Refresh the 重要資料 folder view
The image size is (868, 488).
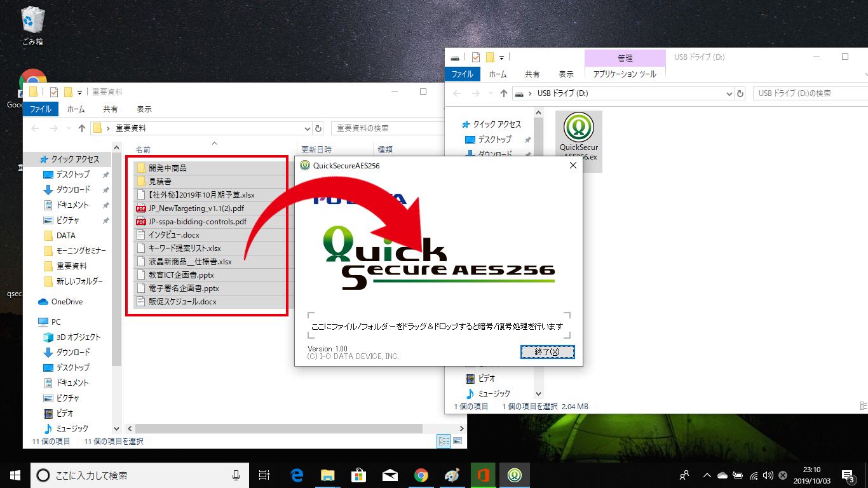point(318,128)
